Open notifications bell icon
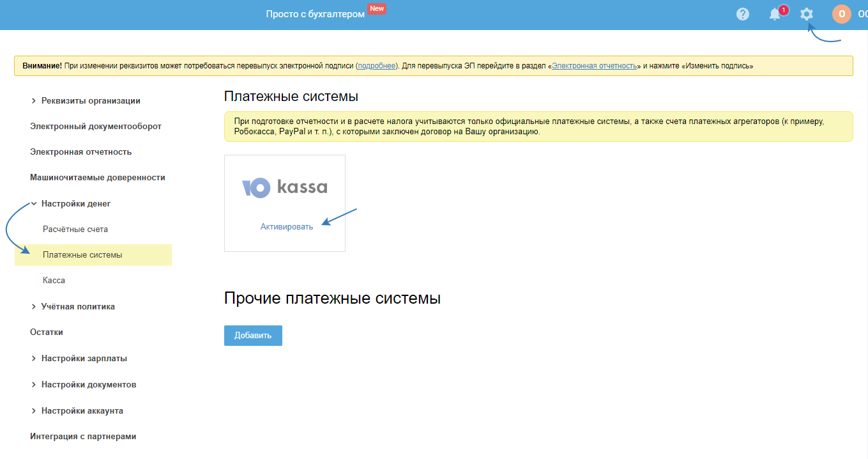Viewport: 868px width, 459px height. [x=775, y=14]
